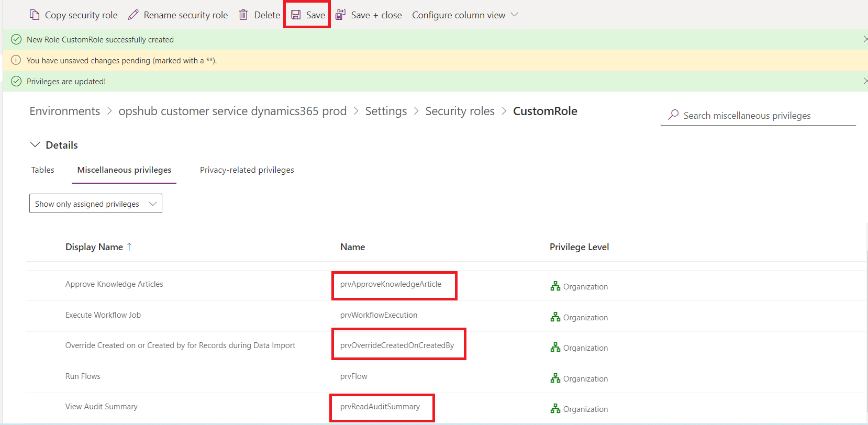Screen dimensions: 868x425
Task: Click the Save + close icon
Action: pyautogui.click(x=340, y=15)
